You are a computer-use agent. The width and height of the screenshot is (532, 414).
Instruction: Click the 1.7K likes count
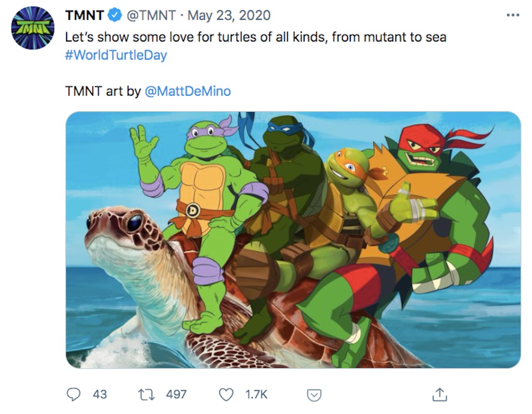(x=256, y=394)
